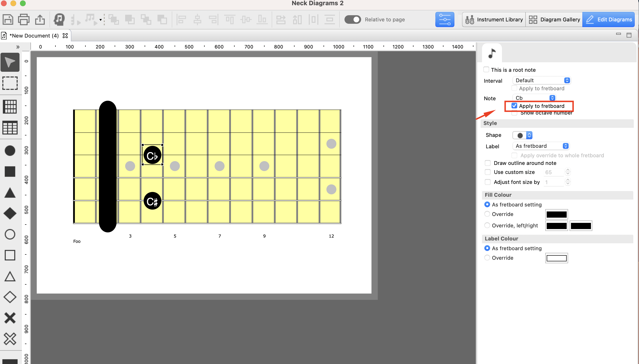Click the blue properties sliders button
The image size is (639, 364).
(x=445, y=19)
